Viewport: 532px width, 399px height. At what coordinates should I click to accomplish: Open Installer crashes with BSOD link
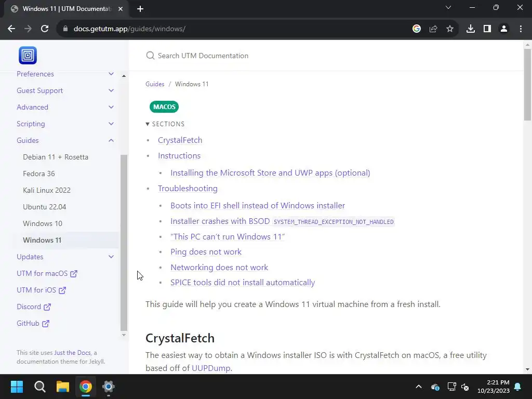pyautogui.click(x=282, y=221)
